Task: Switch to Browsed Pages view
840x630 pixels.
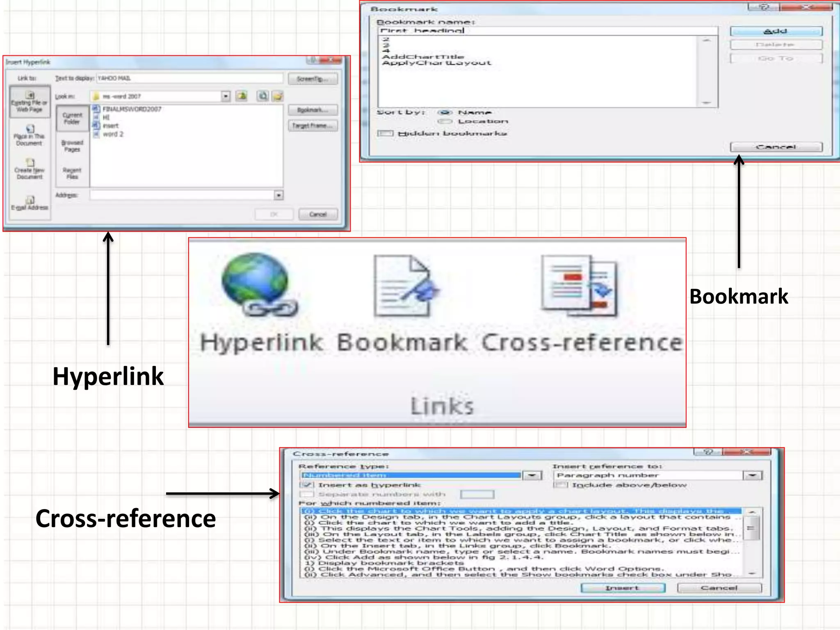Action: point(72,146)
